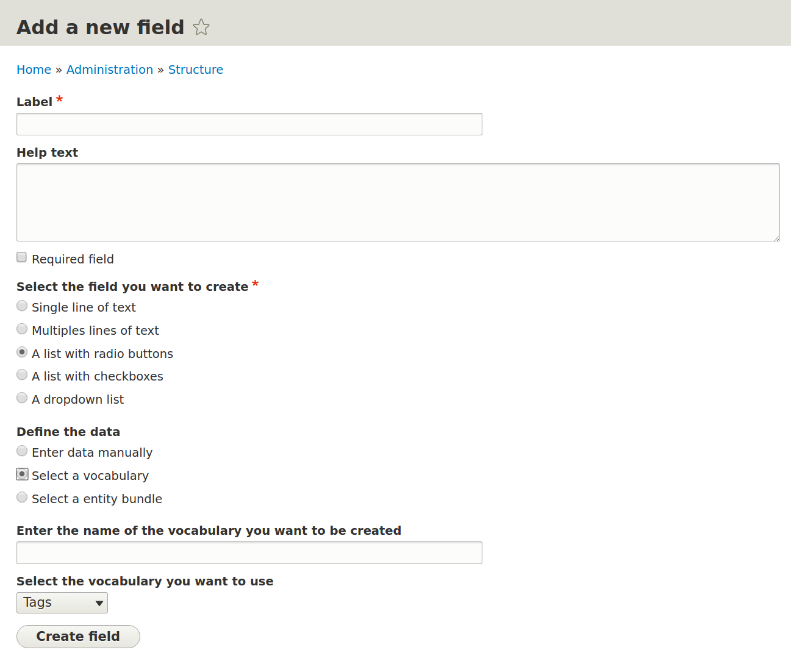Select the Select a vocabulary option

point(22,474)
